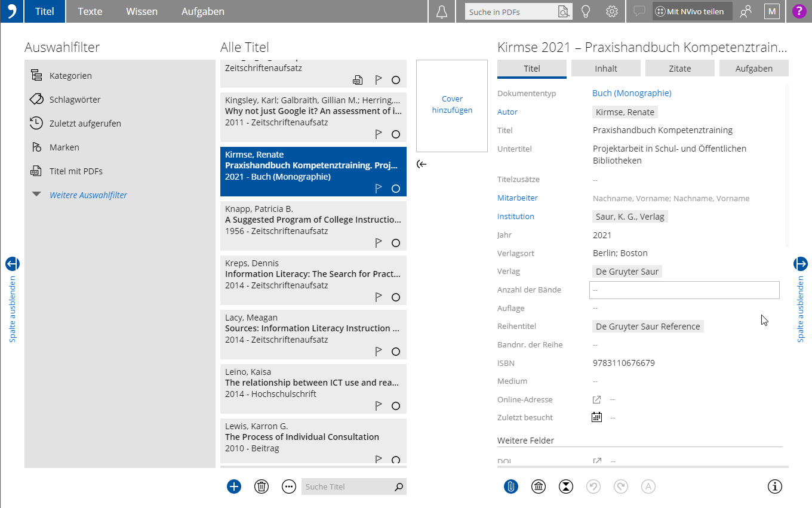812x508 pixels.
Task: Toggle flag on Kirmse entry
Action: click(x=378, y=189)
